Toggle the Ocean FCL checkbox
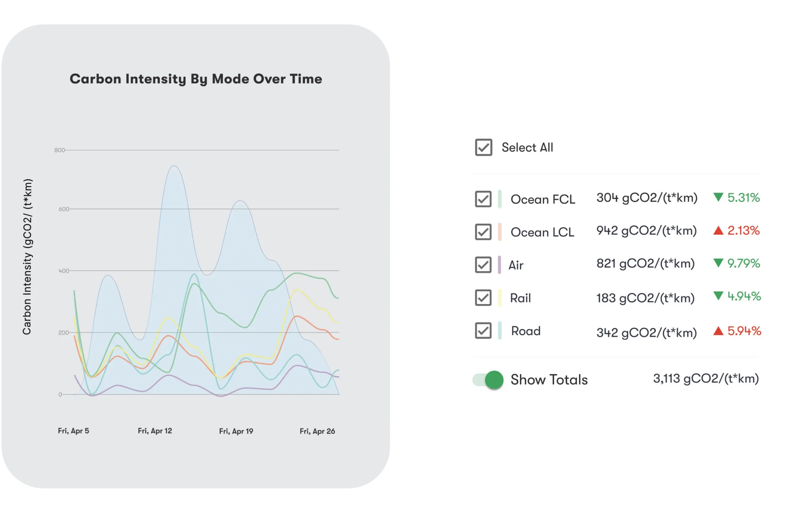The height and width of the screenshot is (518, 812). [483, 199]
